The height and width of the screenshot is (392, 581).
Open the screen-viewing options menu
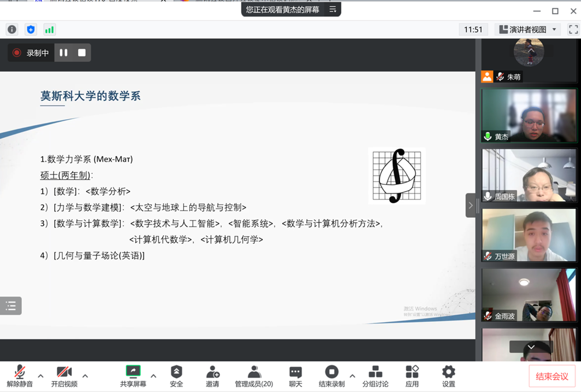[x=332, y=9]
